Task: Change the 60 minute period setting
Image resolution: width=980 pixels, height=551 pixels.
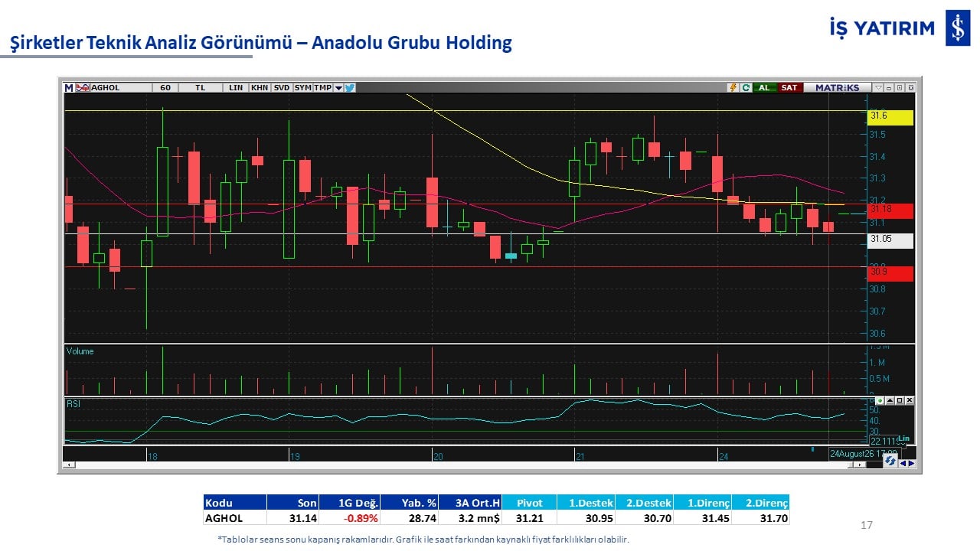Action: [165, 87]
